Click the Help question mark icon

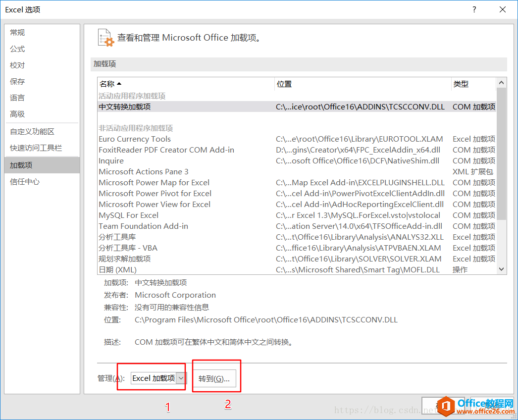pos(474,9)
